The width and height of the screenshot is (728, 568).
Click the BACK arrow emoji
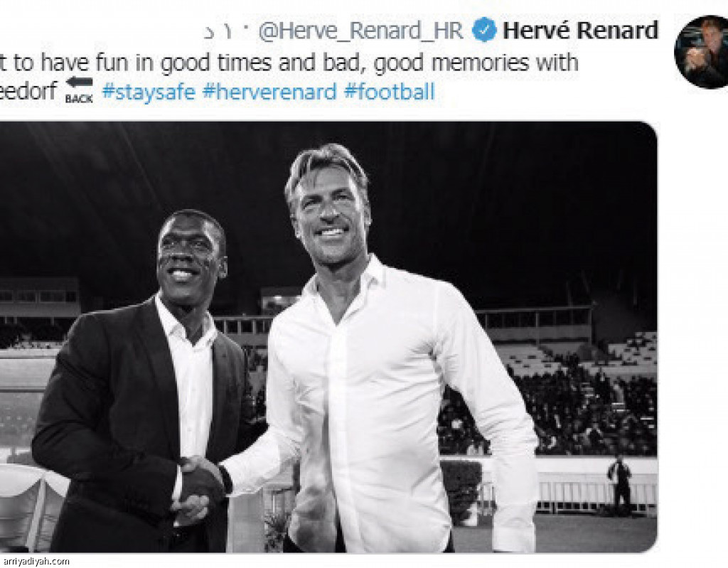click(79, 90)
